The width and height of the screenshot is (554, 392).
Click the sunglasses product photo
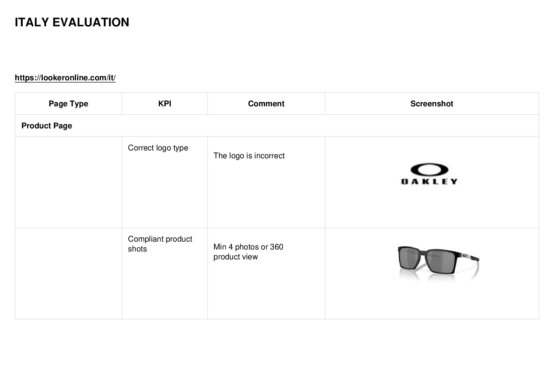439,264
